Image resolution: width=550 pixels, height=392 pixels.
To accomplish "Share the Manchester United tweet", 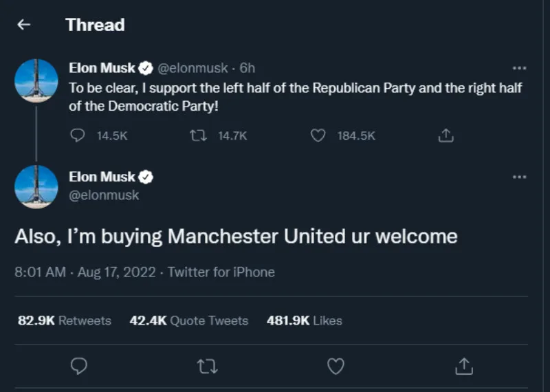I will [x=463, y=365].
